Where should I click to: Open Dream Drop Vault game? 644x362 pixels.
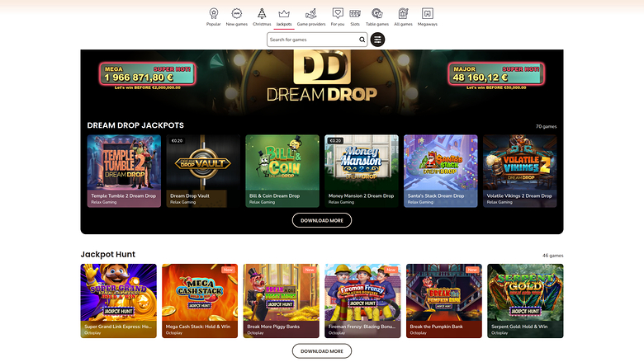[x=203, y=171]
